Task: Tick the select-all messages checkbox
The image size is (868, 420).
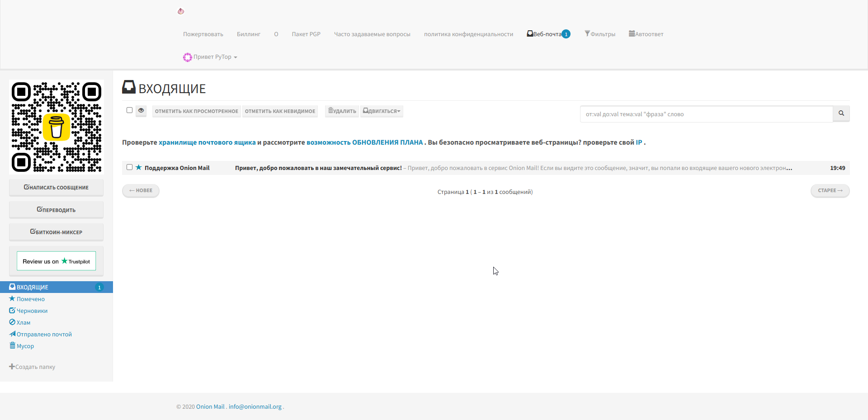Action: 130,110
